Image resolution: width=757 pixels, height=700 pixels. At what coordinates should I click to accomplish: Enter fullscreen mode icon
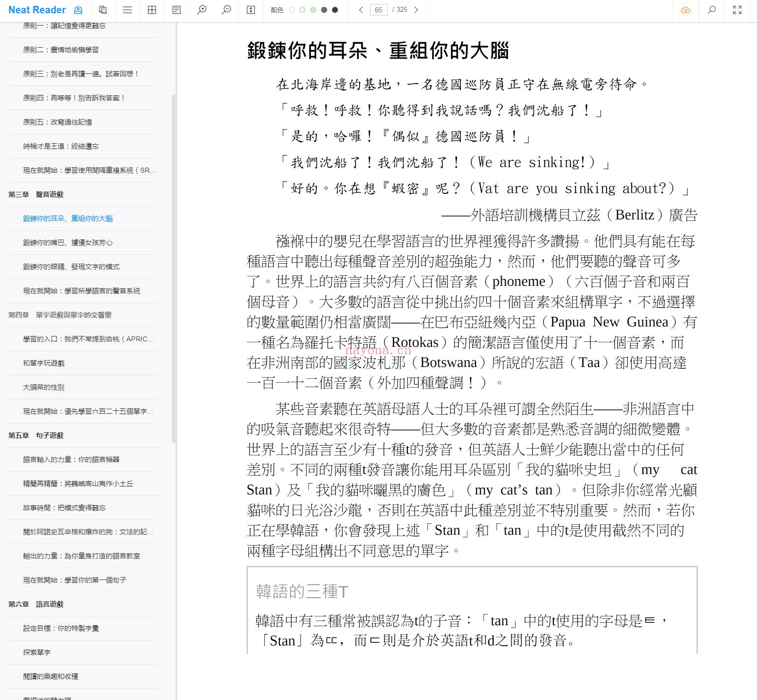click(737, 10)
